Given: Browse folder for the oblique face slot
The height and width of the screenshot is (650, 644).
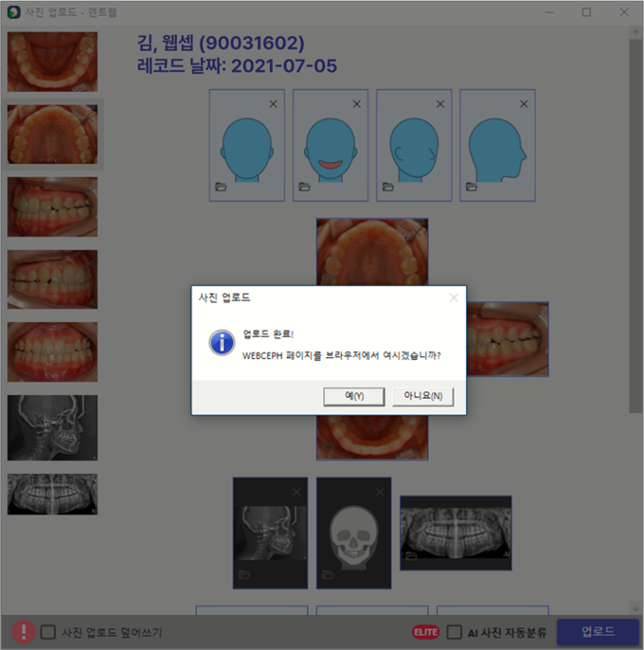Looking at the screenshot, I should 388,187.
